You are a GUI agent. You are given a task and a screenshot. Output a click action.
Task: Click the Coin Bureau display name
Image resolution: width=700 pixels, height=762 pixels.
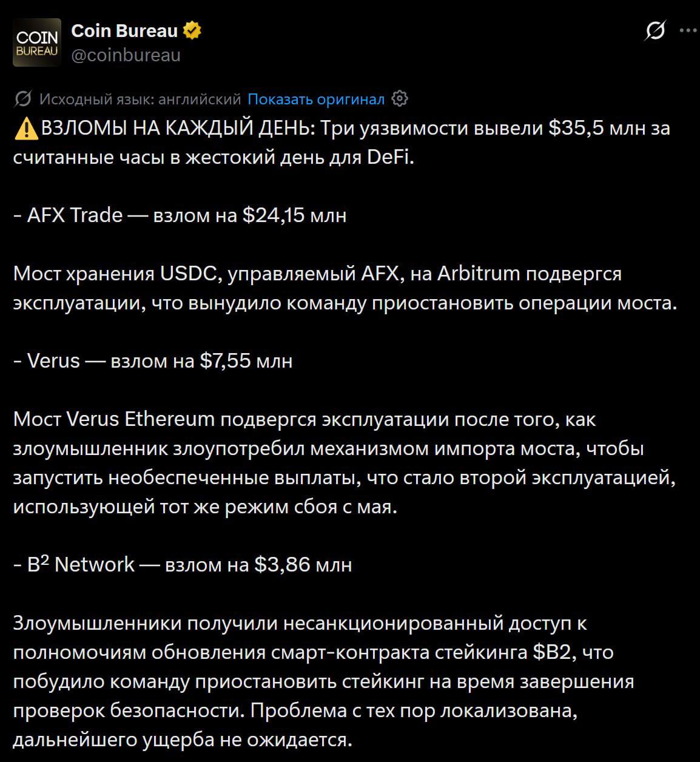click(124, 30)
